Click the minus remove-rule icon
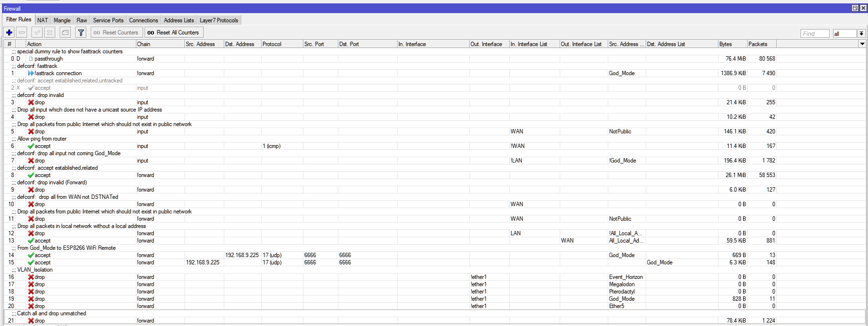 (22, 33)
